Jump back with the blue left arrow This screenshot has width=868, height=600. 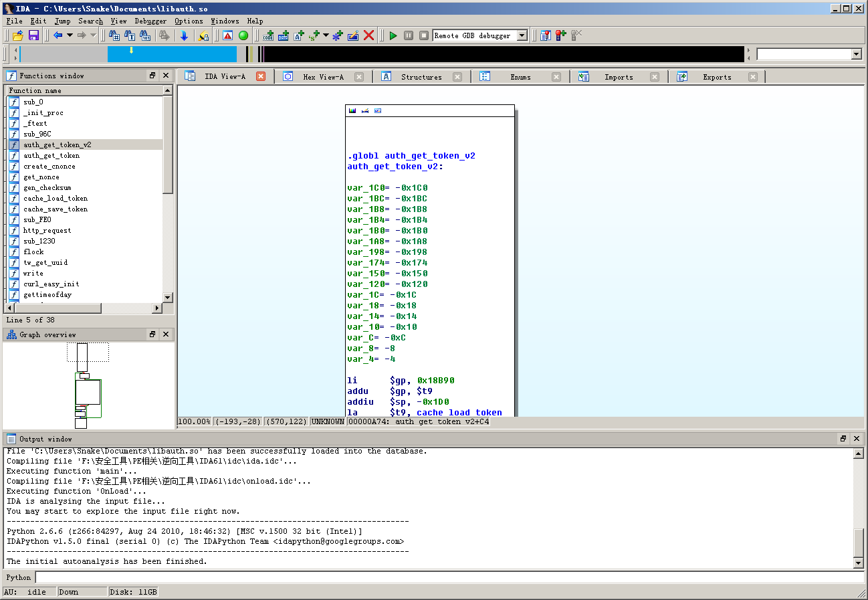tap(58, 35)
